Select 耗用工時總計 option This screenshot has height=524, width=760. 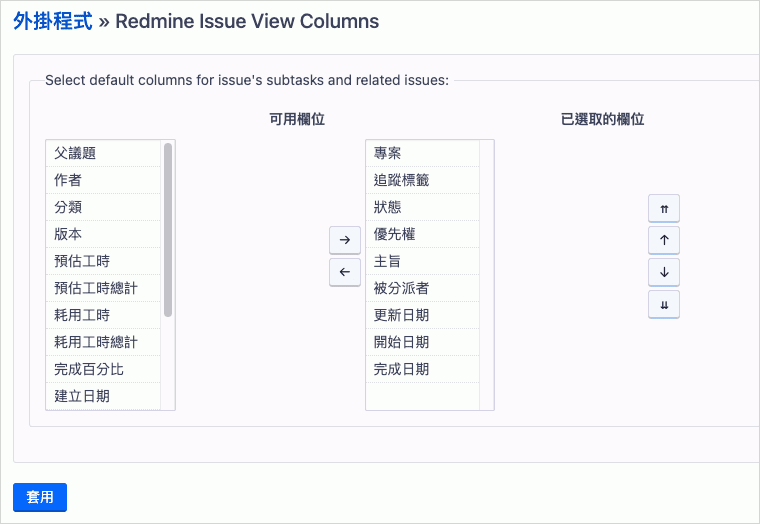[x=103, y=342]
